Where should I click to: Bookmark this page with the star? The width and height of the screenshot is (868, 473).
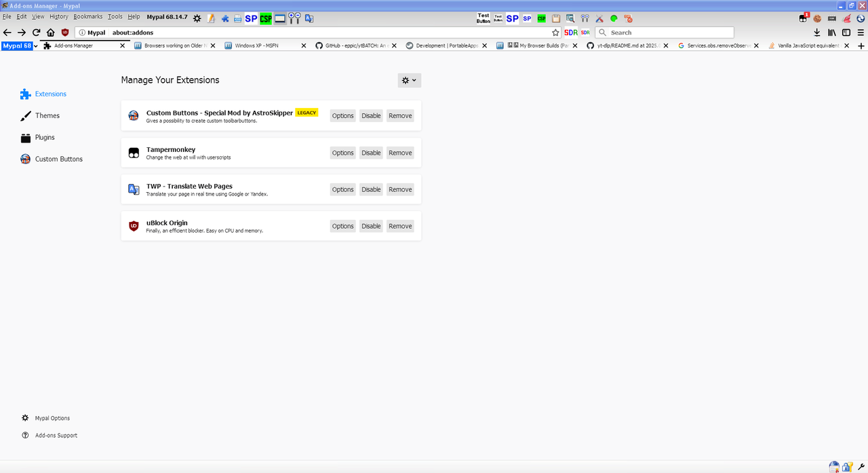(x=555, y=32)
